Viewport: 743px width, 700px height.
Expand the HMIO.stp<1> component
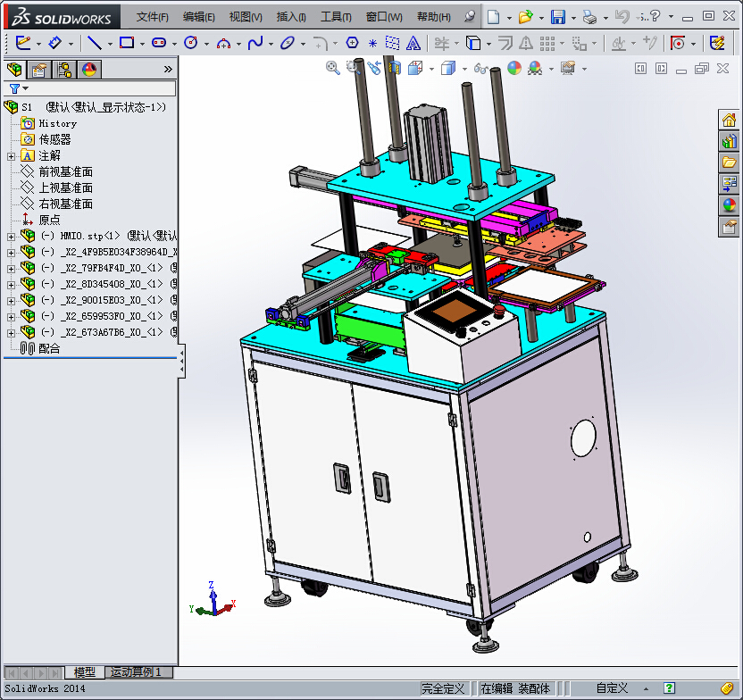[11, 237]
